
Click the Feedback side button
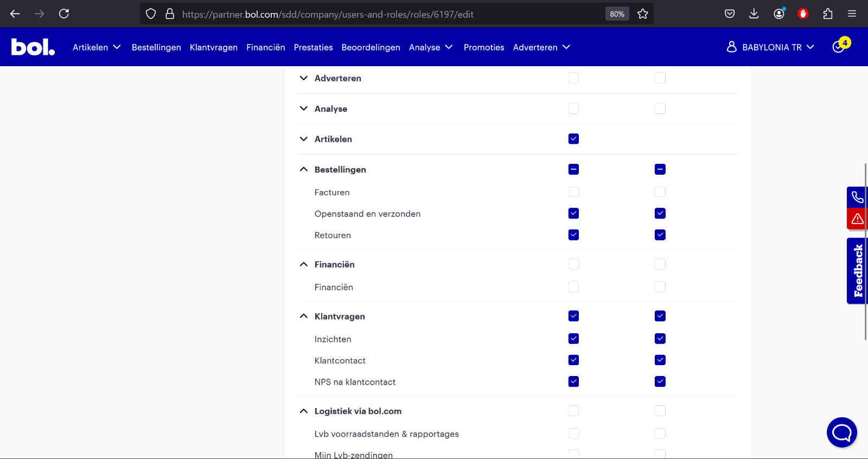(x=857, y=271)
